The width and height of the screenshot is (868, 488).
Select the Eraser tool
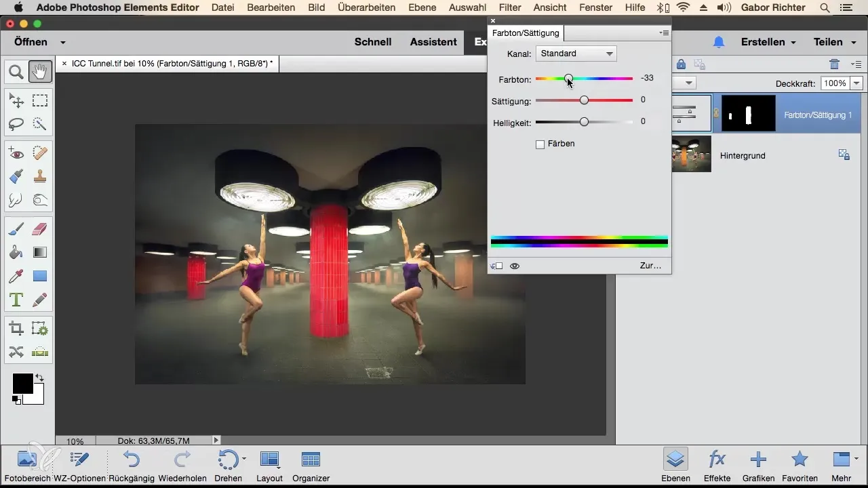40,230
